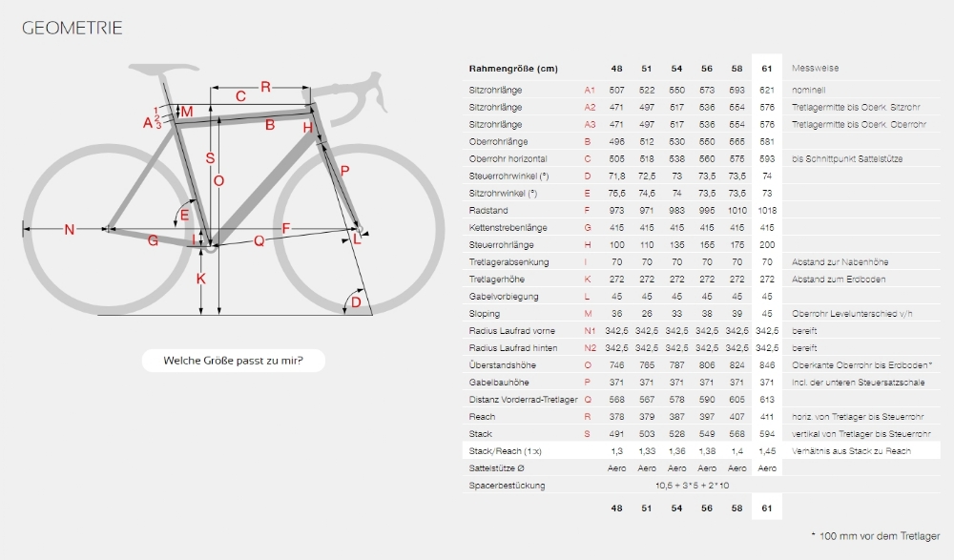Screen dimensions: 954x560
Task: Click the GEOMETRIE heading
Action: point(73,28)
